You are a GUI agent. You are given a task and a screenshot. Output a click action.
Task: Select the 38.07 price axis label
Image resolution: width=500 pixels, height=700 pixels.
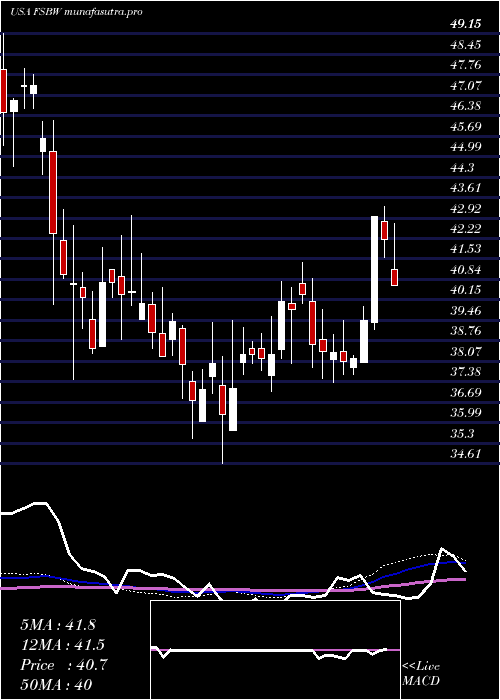point(466,351)
